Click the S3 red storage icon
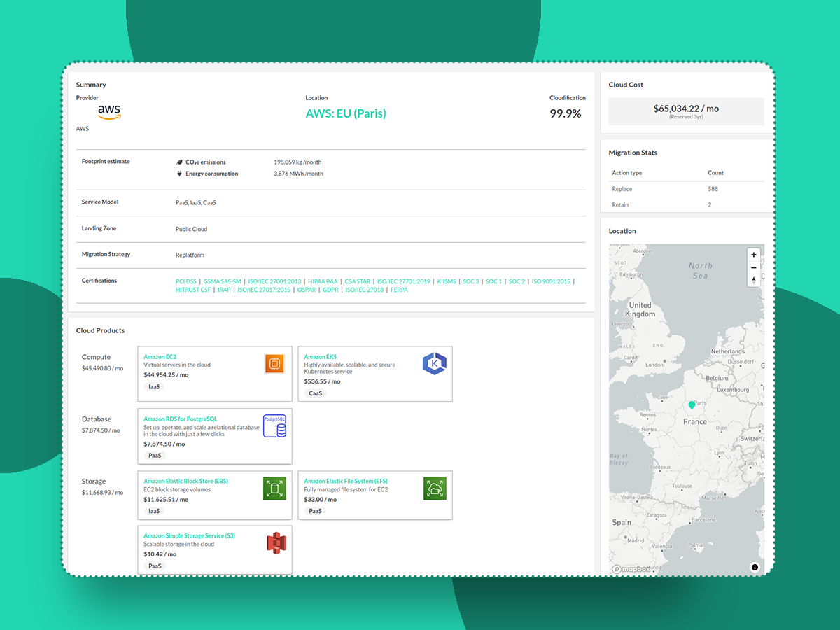This screenshot has width=840, height=630. 275,542
